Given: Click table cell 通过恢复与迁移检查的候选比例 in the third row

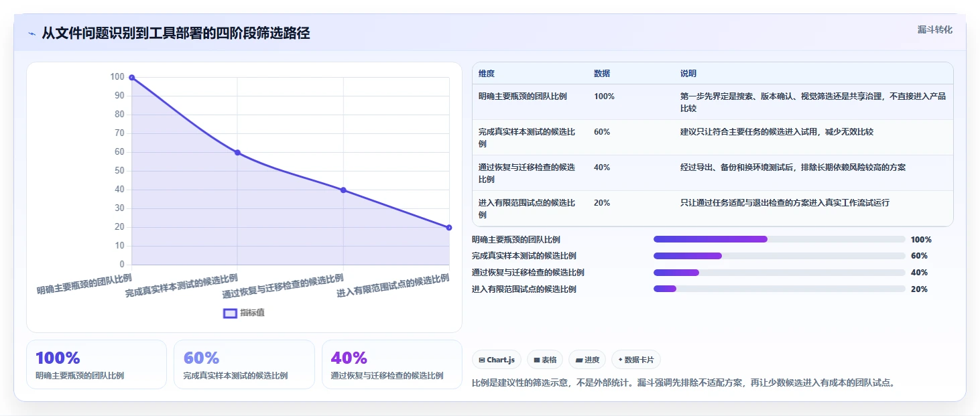Looking at the screenshot, I should pyautogui.click(x=527, y=174).
